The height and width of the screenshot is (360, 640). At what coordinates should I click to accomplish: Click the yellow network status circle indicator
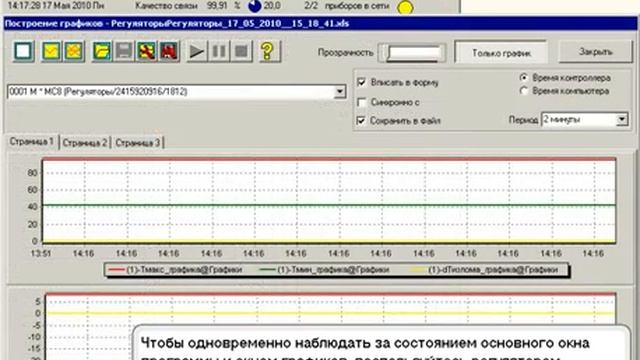pos(405,7)
